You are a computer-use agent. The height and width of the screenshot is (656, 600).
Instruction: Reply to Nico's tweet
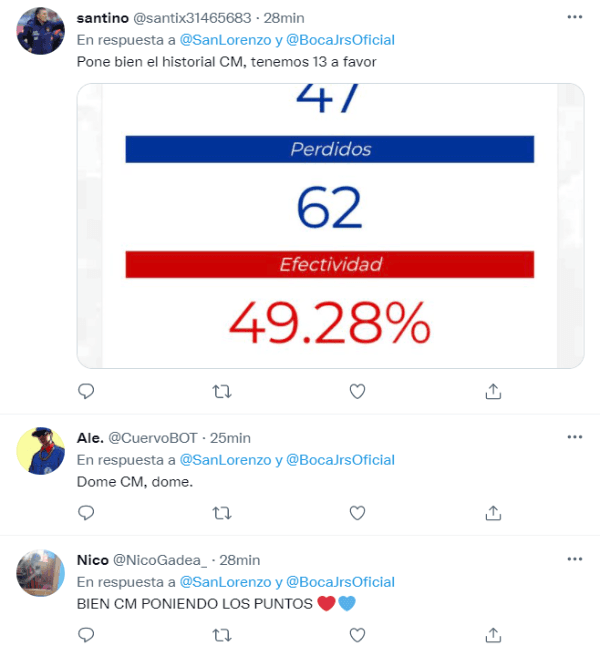[x=86, y=634]
